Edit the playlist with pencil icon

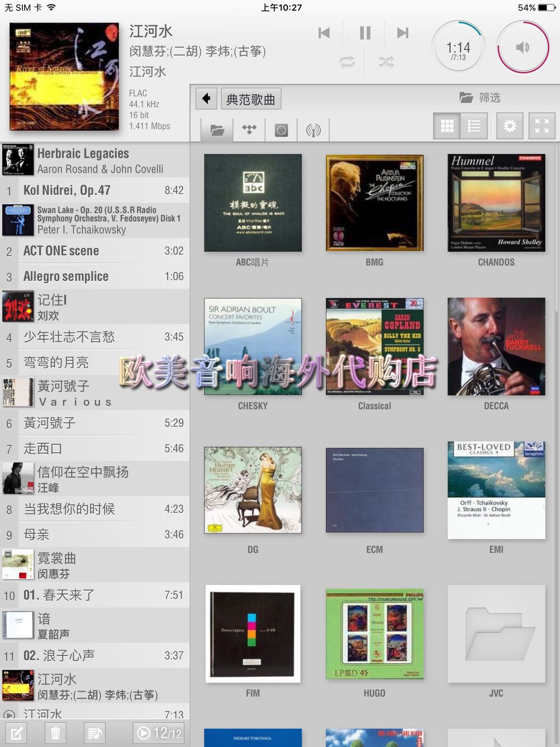(16, 733)
